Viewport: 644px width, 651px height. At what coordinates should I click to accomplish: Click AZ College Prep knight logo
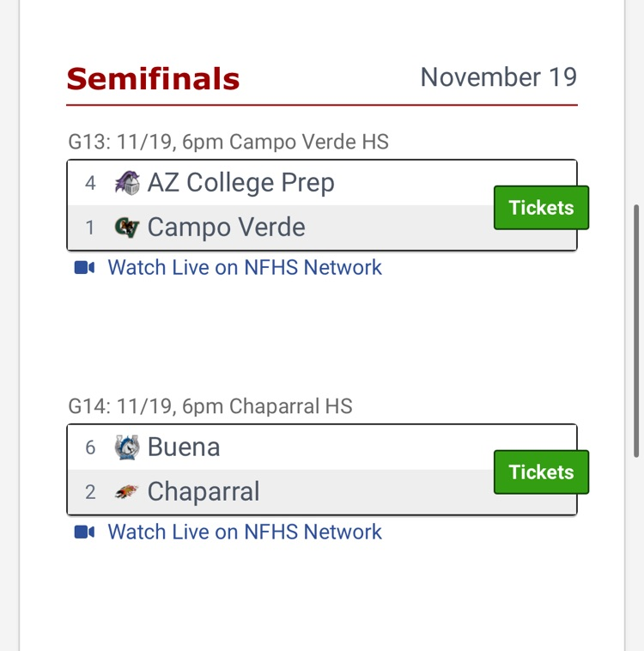point(127,183)
